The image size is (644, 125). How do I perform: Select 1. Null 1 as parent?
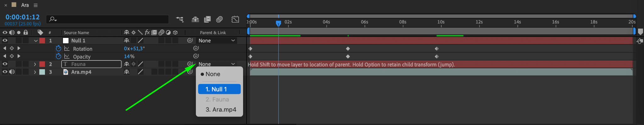[x=219, y=89]
